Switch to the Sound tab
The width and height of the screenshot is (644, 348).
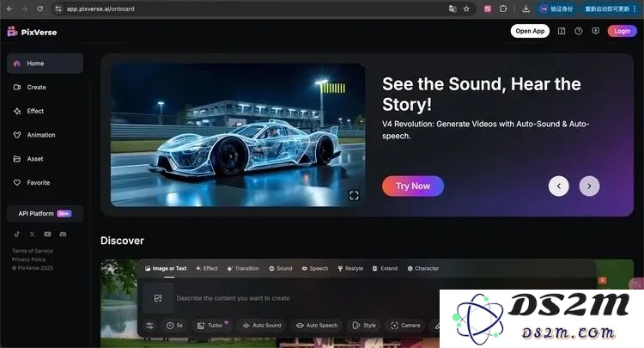(x=281, y=268)
